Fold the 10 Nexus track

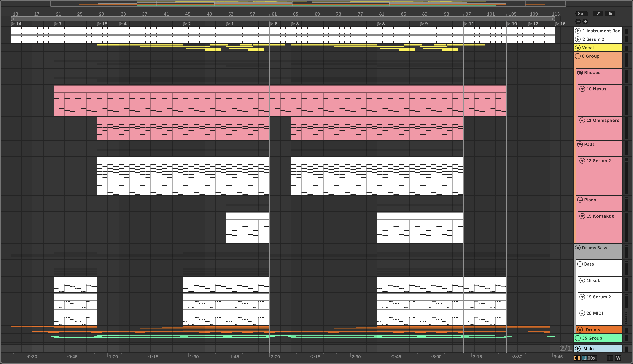pyautogui.click(x=582, y=89)
